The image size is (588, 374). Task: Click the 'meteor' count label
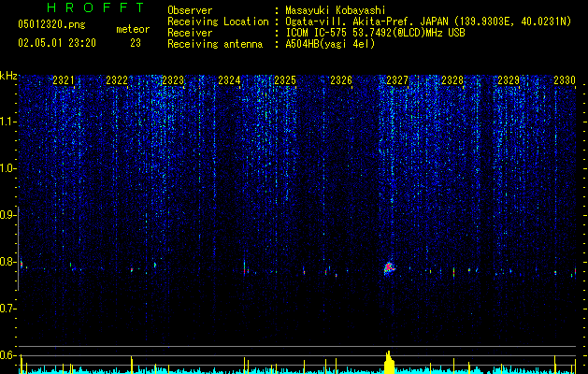click(133, 29)
